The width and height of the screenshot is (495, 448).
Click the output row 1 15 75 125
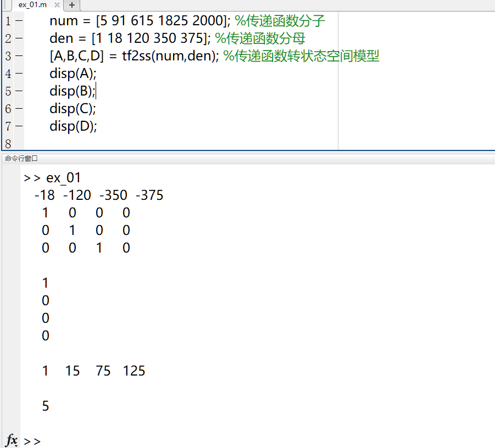point(93,371)
